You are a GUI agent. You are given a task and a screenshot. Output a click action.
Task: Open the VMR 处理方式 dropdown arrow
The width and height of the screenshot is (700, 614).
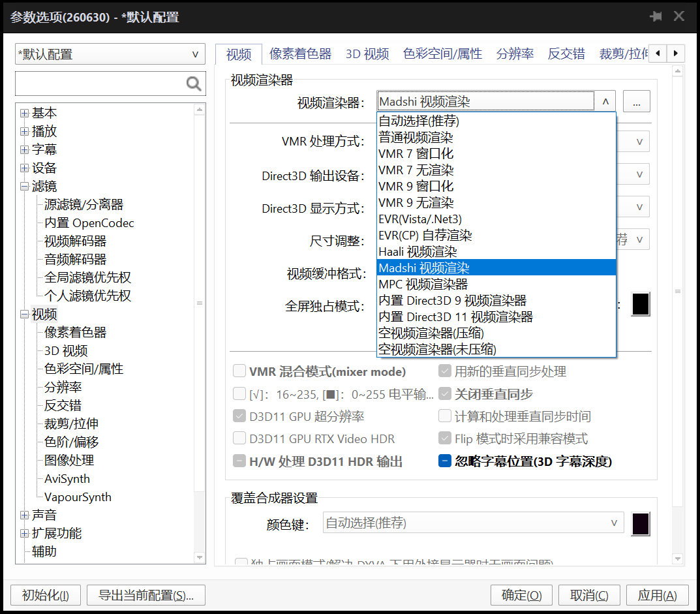pos(639,142)
